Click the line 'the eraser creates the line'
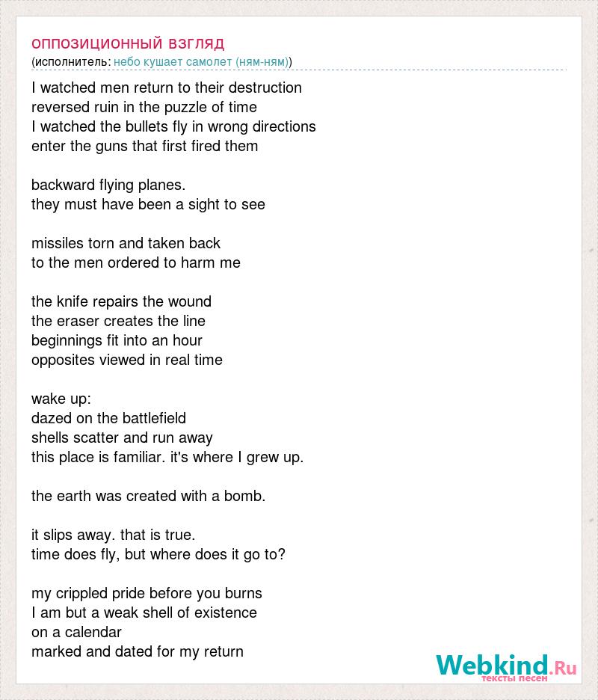This screenshot has height=700, width=598. pos(118,321)
